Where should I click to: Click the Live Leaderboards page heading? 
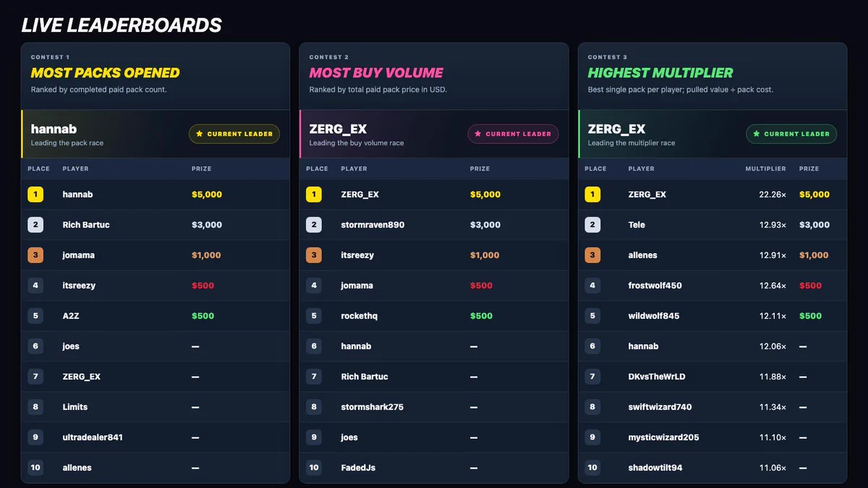tap(122, 25)
